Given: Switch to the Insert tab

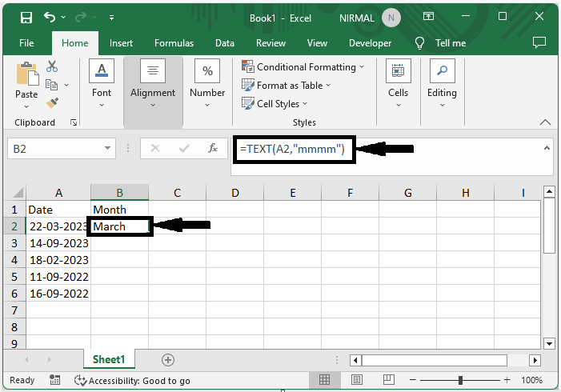Looking at the screenshot, I should point(121,43).
